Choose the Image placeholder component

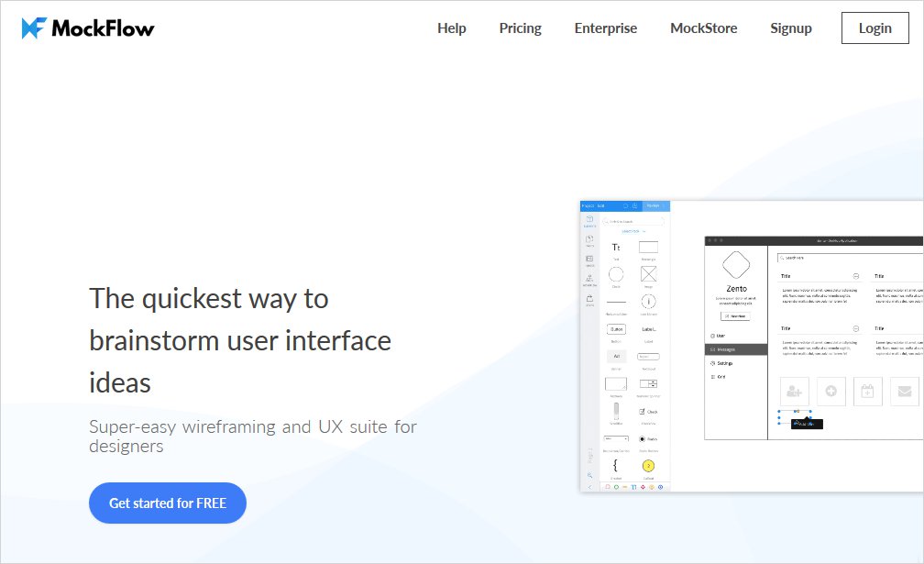tap(648, 274)
